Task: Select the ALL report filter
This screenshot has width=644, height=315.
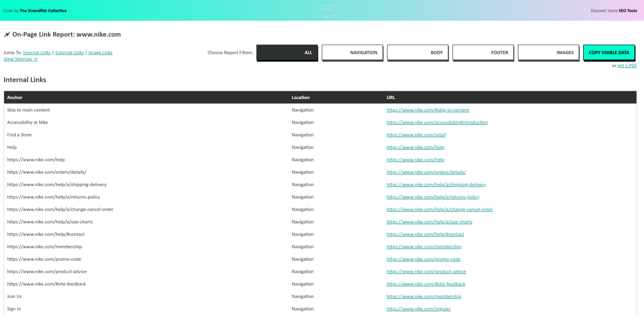Action: 287,53
